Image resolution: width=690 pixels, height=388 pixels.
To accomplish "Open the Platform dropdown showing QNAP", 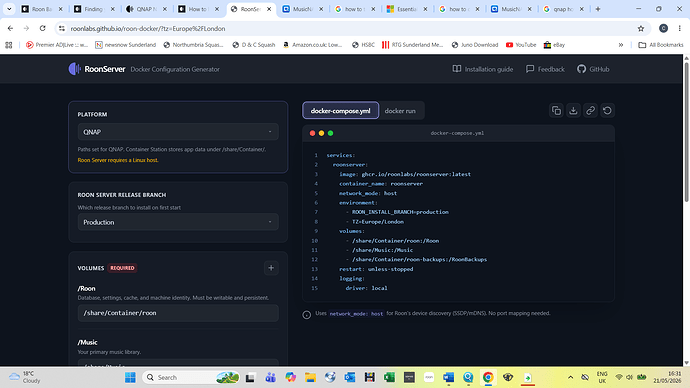I will pyautogui.click(x=178, y=132).
